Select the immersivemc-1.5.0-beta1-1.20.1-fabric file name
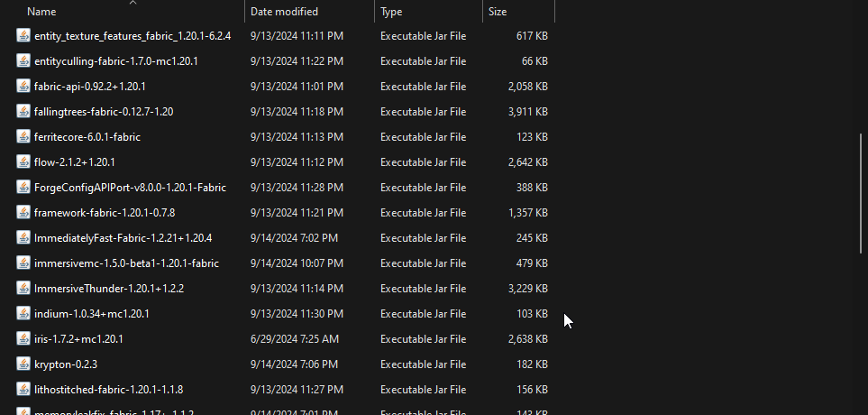This screenshot has width=868, height=415. click(126, 263)
